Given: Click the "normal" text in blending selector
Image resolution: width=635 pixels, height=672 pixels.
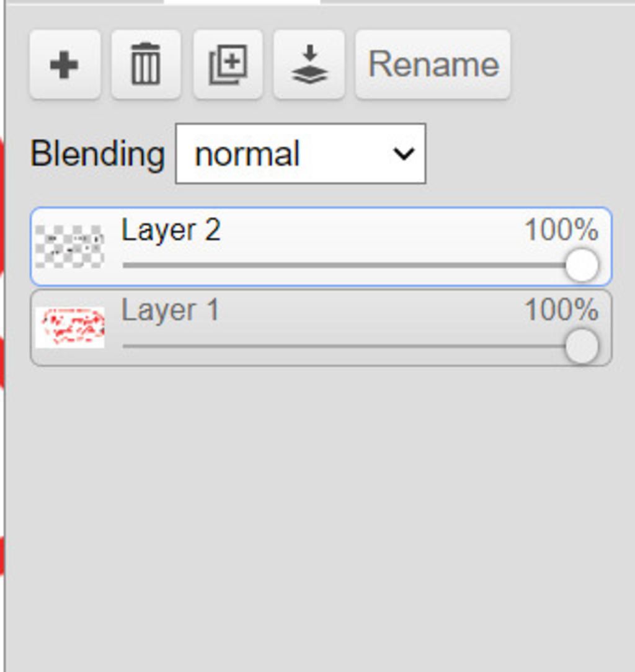Looking at the screenshot, I should [247, 154].
